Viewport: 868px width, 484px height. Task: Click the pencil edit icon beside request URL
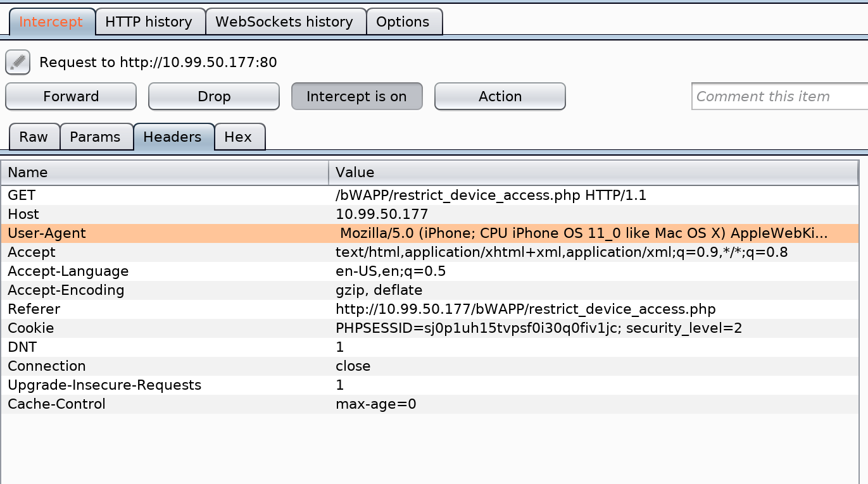tap(18, 62)
